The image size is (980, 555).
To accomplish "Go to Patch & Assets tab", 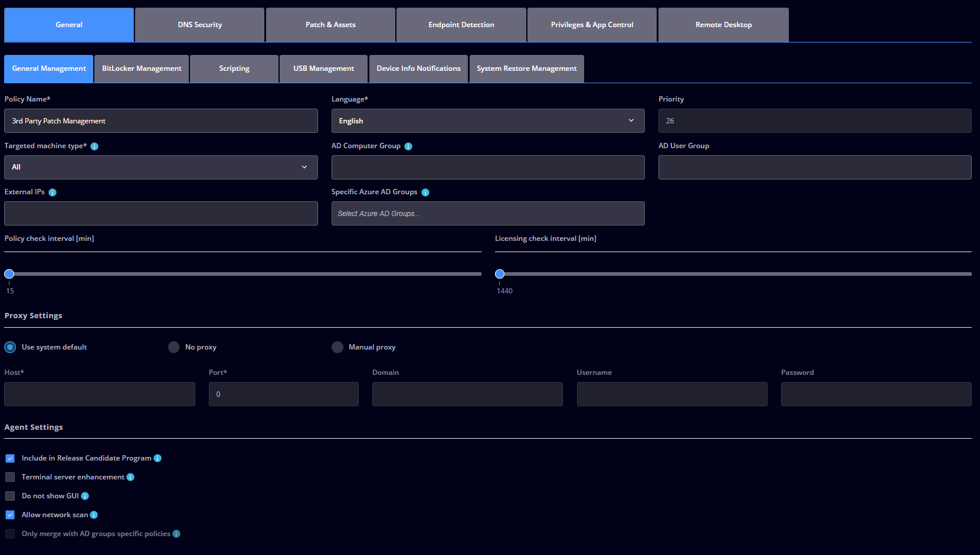I will 330,25.
